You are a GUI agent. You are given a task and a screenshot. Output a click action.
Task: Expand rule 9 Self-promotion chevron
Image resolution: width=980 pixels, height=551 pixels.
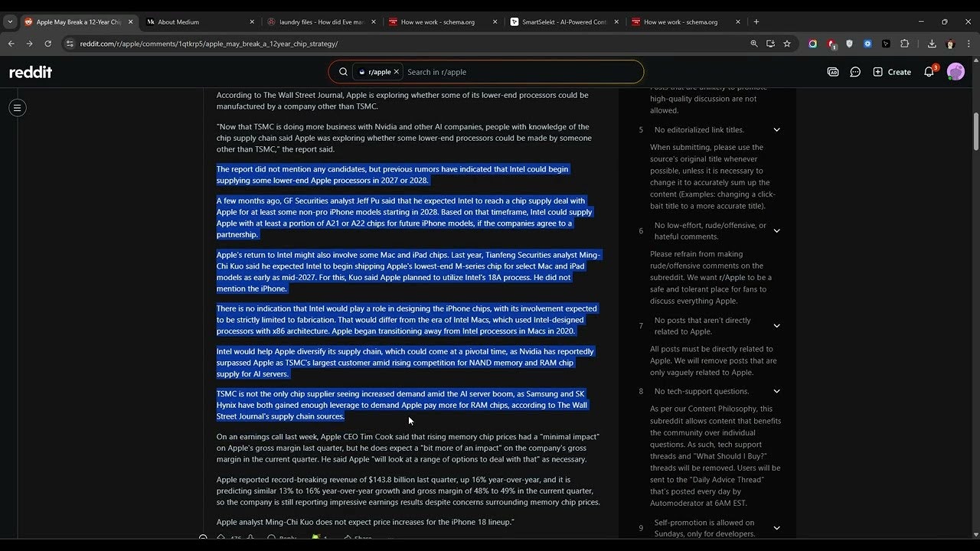[x=776, y=528]
